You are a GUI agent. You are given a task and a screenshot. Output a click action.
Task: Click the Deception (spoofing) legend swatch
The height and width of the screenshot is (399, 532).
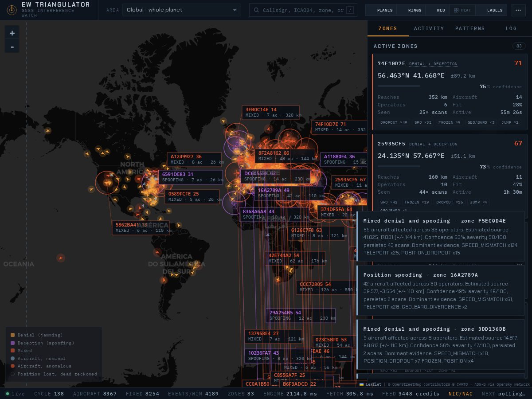click(x=13, y=343)
